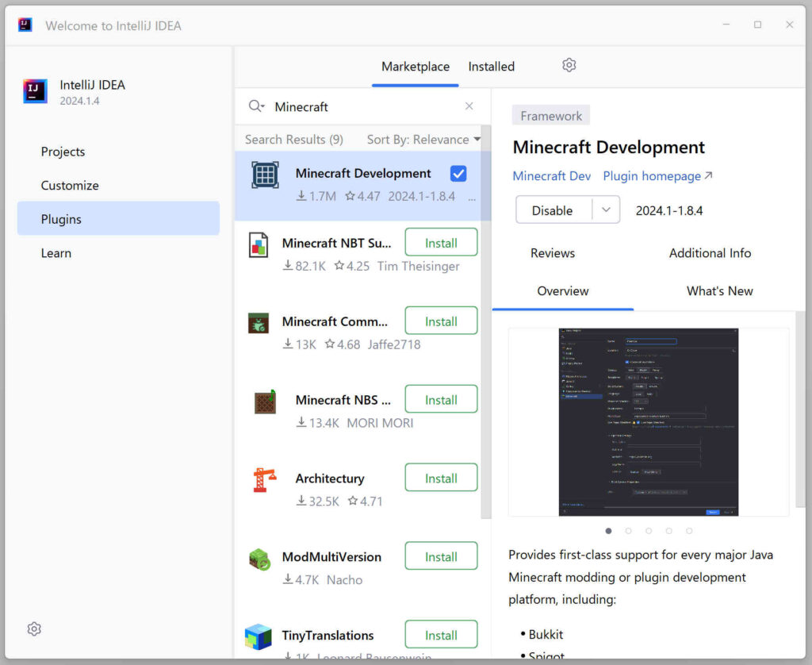Open the bottom-left settings gear
Screen dimensions: 812x665
34,628
